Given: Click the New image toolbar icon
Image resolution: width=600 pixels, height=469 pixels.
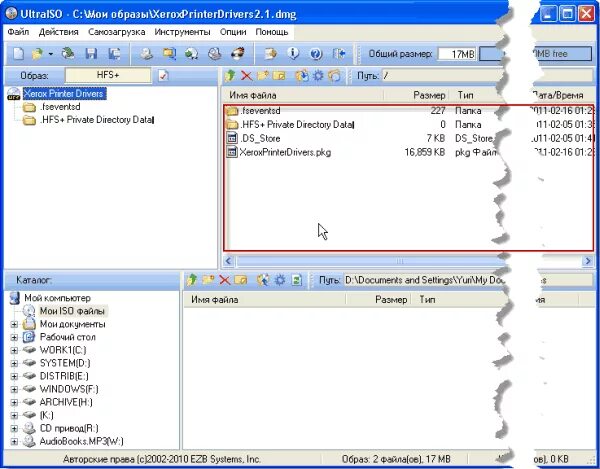Looking at the screenshot, I should click(18, 54).
